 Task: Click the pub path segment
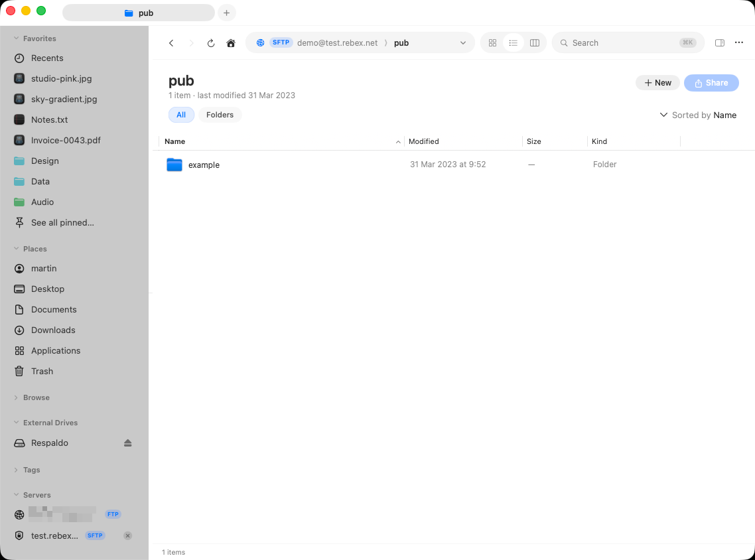pos(401,43)
